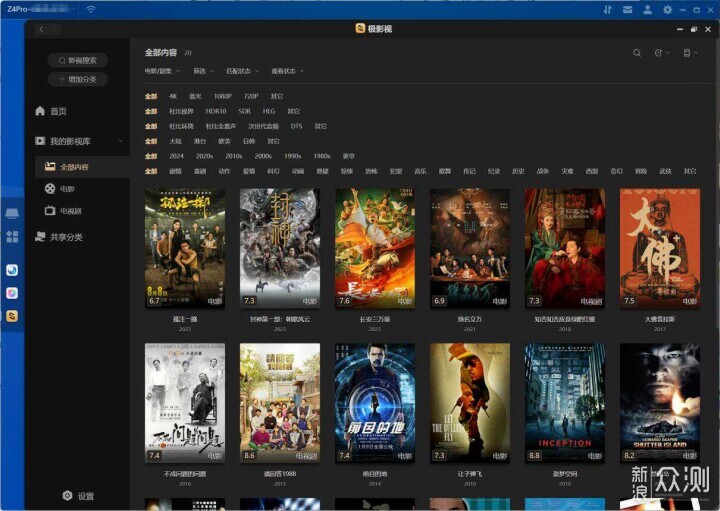Screen dimensions: 720x511
Task: Filter by 杜比视界 video format
Action: click(181, 111)
